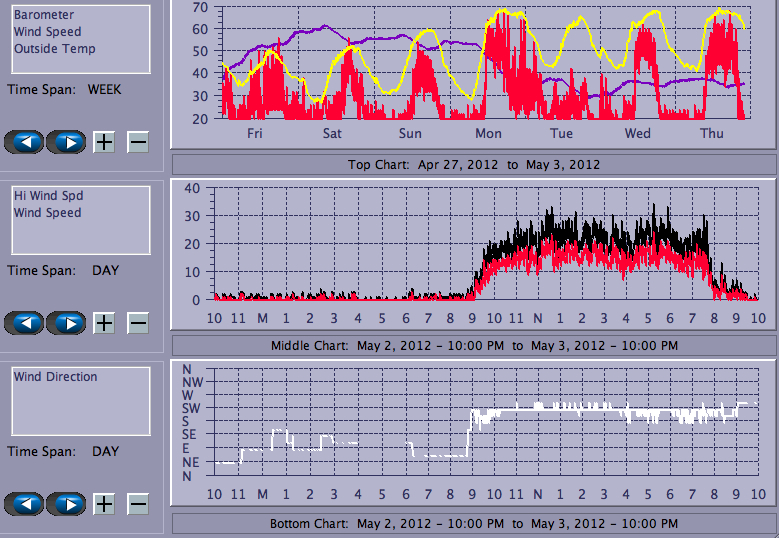Go back one day on the middle chart
The height and width of the screenshot is (538, 779).
pos(24,323)
